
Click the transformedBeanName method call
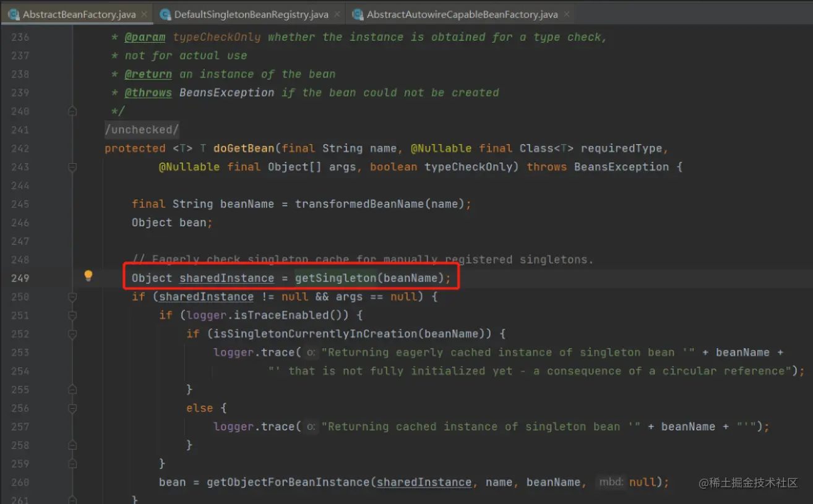pos(359,204)
